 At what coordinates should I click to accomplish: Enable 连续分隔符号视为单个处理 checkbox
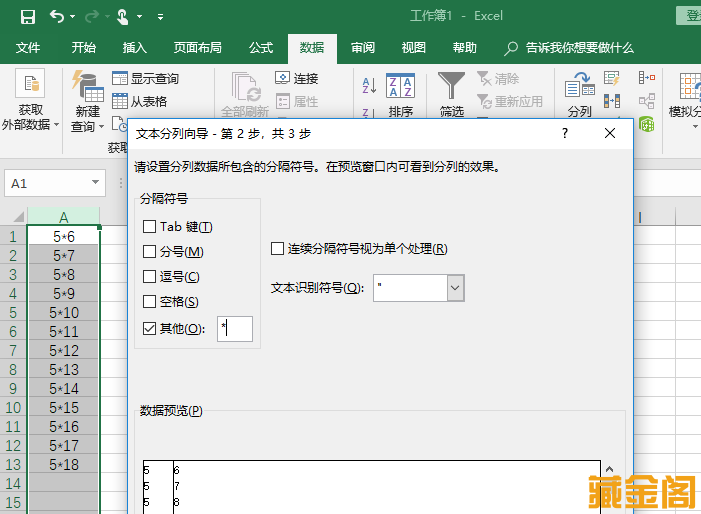tap(277, 249)
